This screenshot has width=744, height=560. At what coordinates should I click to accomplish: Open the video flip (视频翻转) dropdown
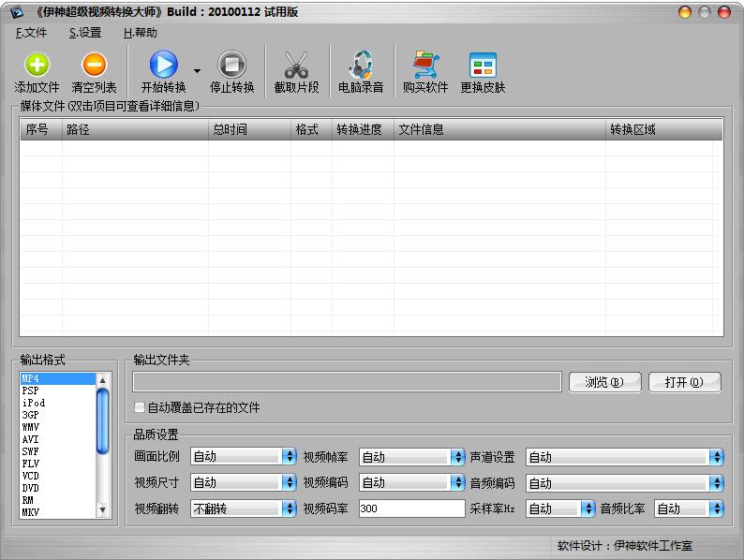(x=244, y=508)
